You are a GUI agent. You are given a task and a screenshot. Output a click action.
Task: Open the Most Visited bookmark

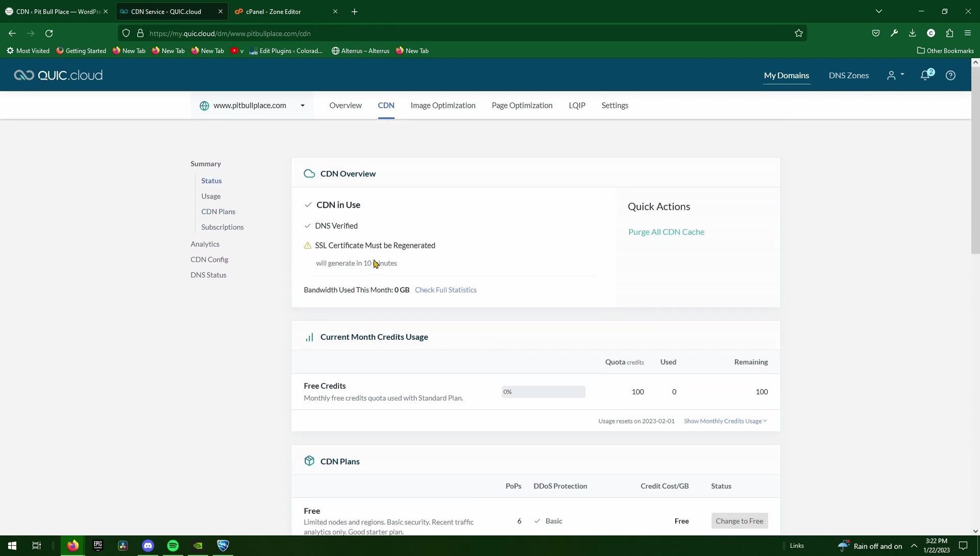(28, 50)
